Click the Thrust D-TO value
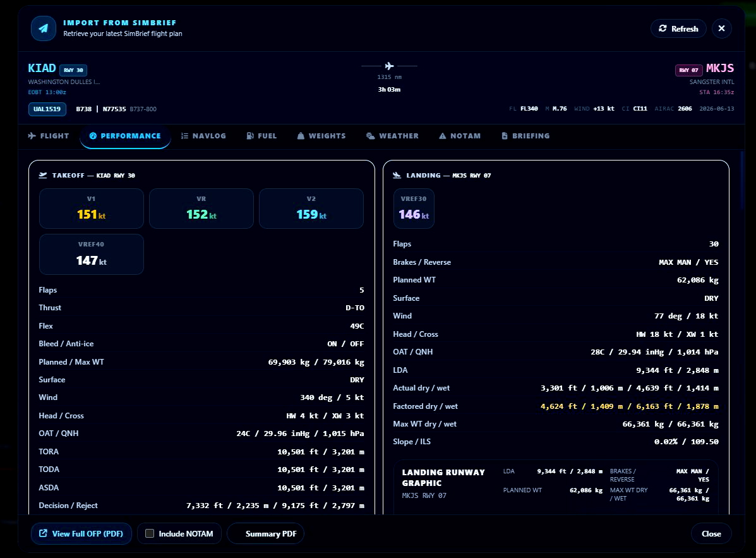Image resolution: width=756 pixels, height=558 pixels. [355, 308]
